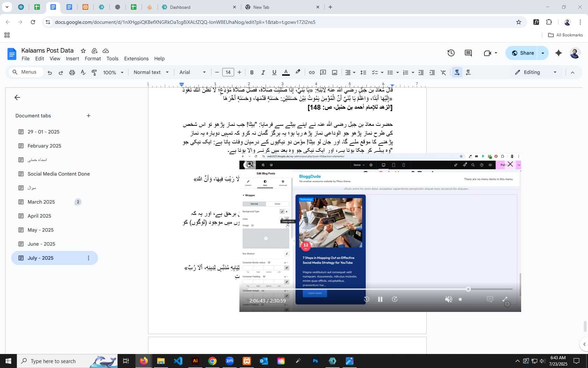Viewport: 588px width, 368px height.
Task: Open Share options dropdown arrow
Action: pos(543,53)
